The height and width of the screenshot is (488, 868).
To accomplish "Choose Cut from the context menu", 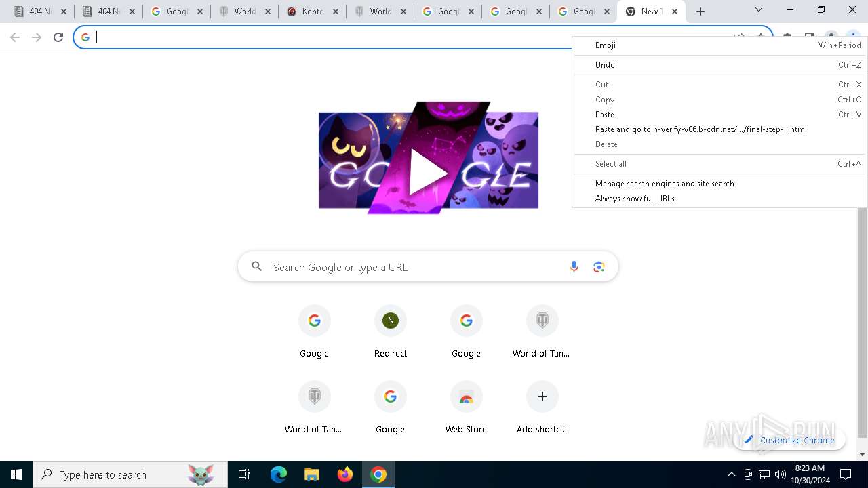I will tap(719, 85).
